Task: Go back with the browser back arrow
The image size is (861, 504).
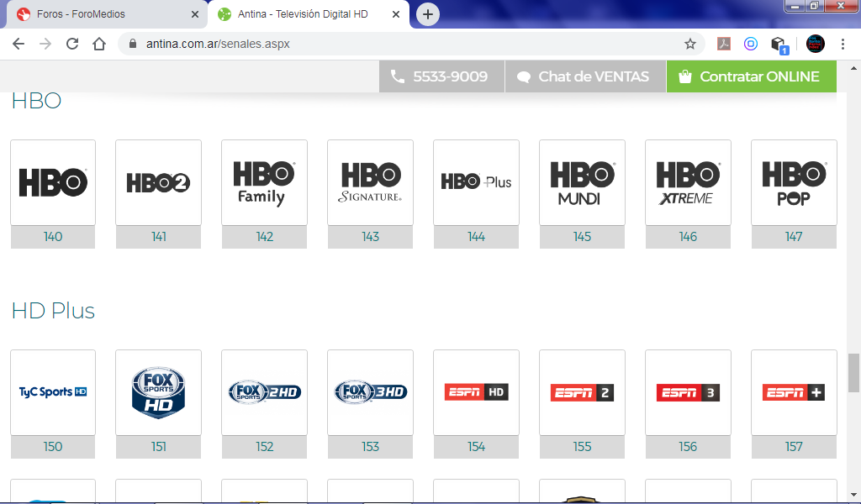Action: 18,44
